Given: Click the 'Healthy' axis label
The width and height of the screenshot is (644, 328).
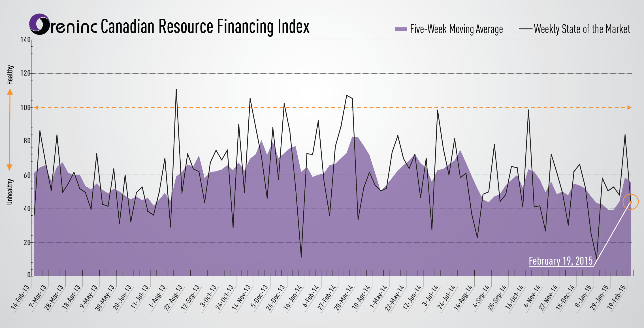Looking at the screenshot, I should point(10,75).
